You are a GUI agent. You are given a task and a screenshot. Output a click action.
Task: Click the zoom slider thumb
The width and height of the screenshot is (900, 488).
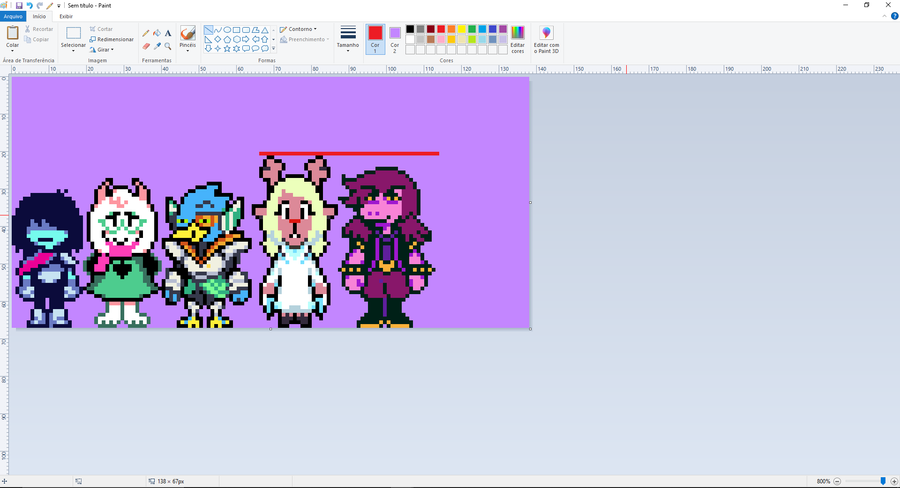883,481
